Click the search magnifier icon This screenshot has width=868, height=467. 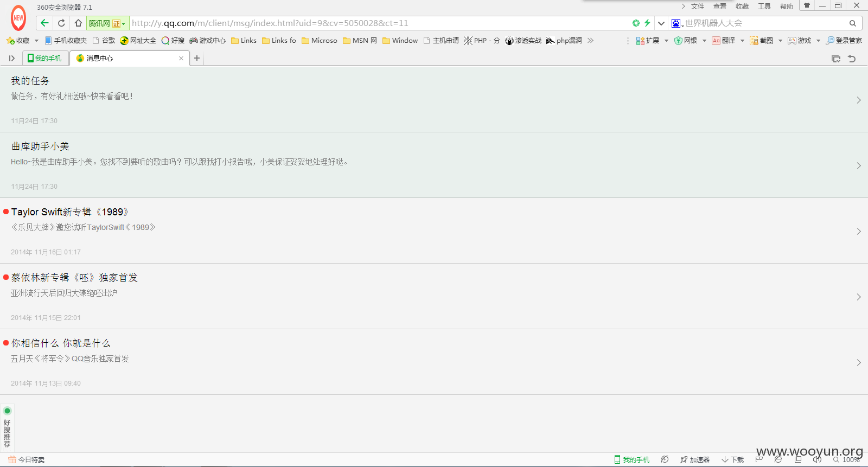[853, 23]
